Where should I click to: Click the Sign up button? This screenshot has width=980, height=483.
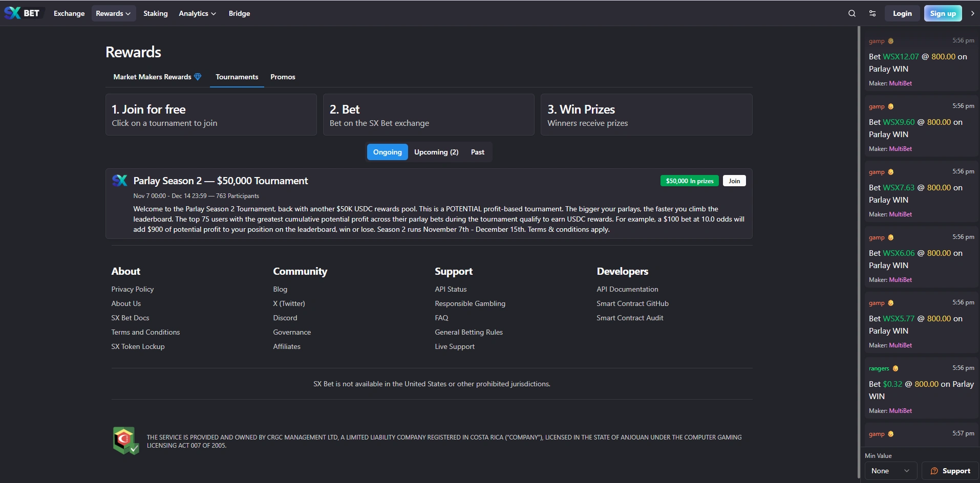[943, 13]
